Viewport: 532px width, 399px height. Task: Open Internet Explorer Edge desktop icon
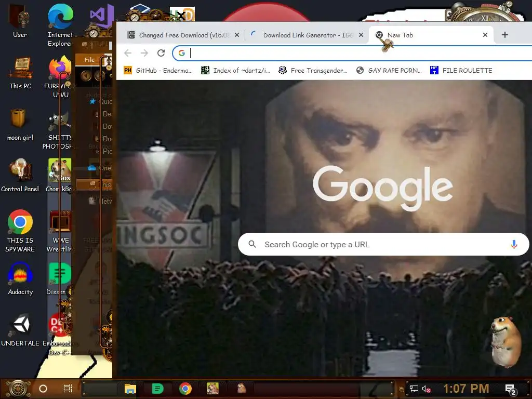60,26
